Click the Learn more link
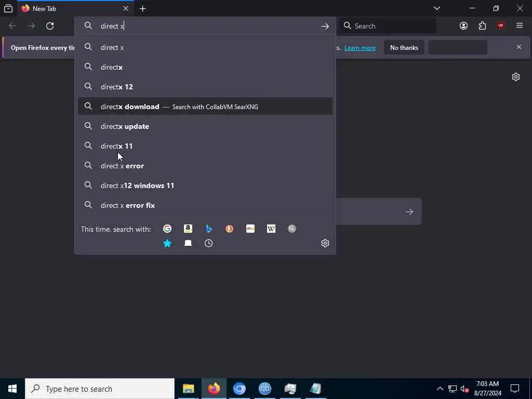This screenshot has height=399, width=532. point(360,48)
